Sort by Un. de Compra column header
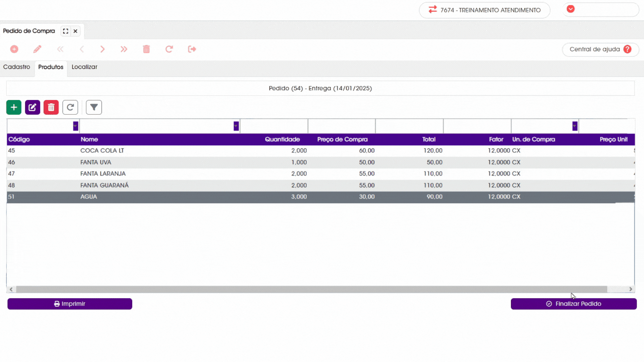This screenshot has width=644, height=362. pos(545,139)
